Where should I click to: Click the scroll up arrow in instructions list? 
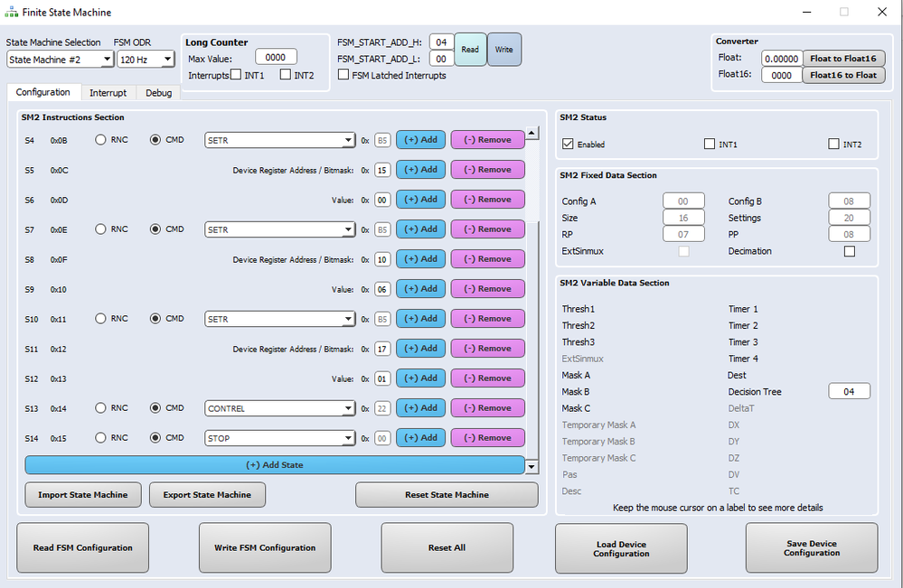tap(531, 133)
